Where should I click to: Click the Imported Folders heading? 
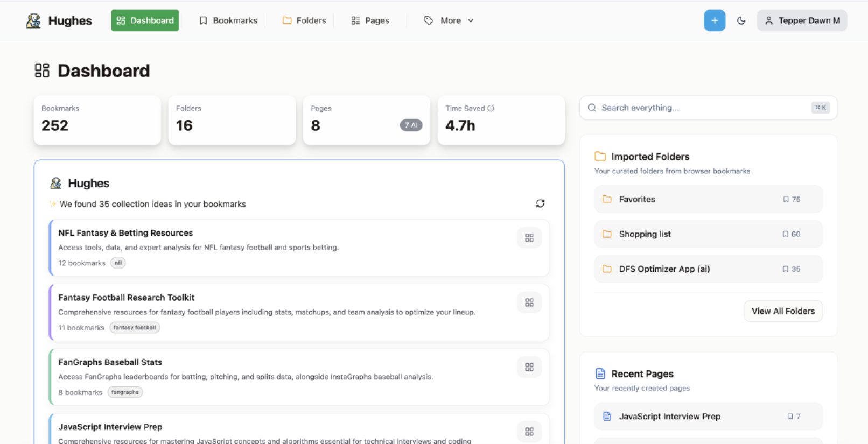click(650, 157)
